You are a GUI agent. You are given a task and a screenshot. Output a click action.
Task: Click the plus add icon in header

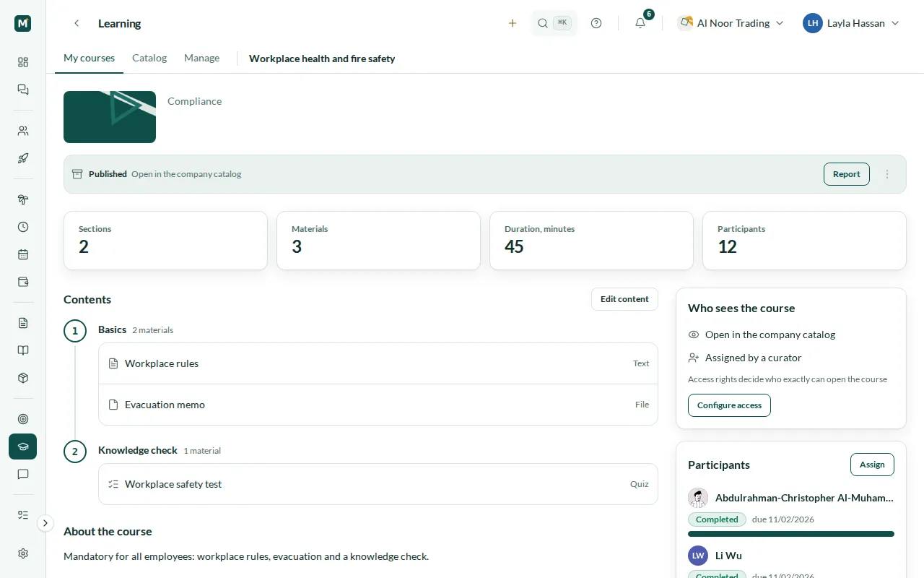coord(513,23)
